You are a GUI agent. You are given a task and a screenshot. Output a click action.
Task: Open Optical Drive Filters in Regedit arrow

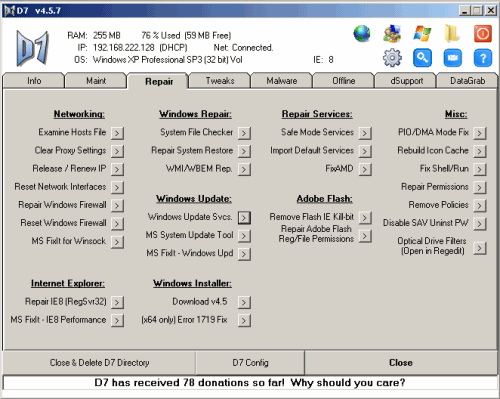point(480,248)
